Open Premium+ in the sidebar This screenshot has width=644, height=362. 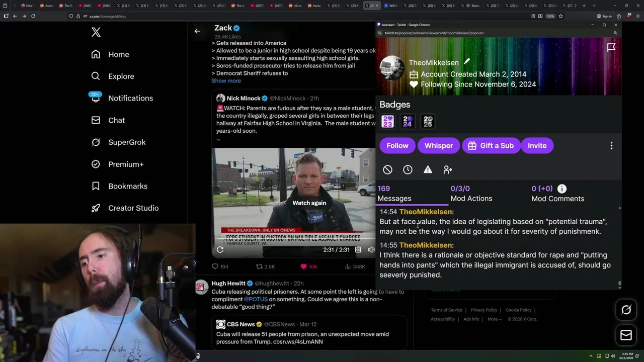coord(117,164)
